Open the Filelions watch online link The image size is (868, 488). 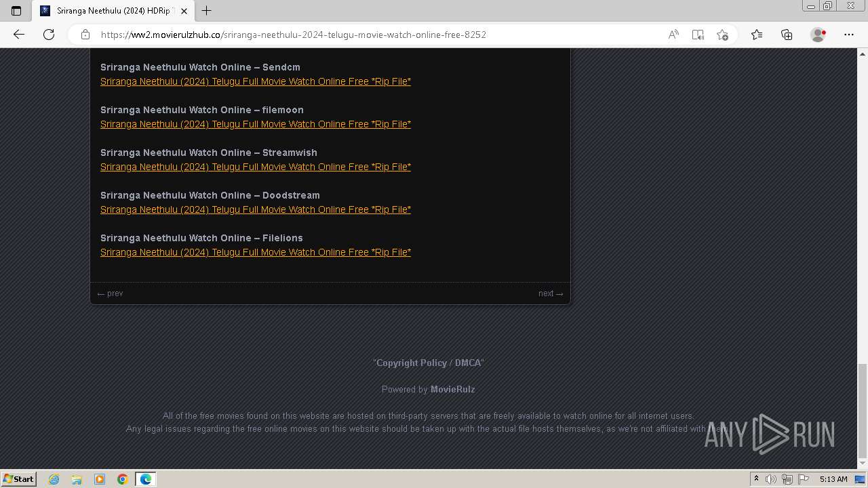click(x=256, y=252)
